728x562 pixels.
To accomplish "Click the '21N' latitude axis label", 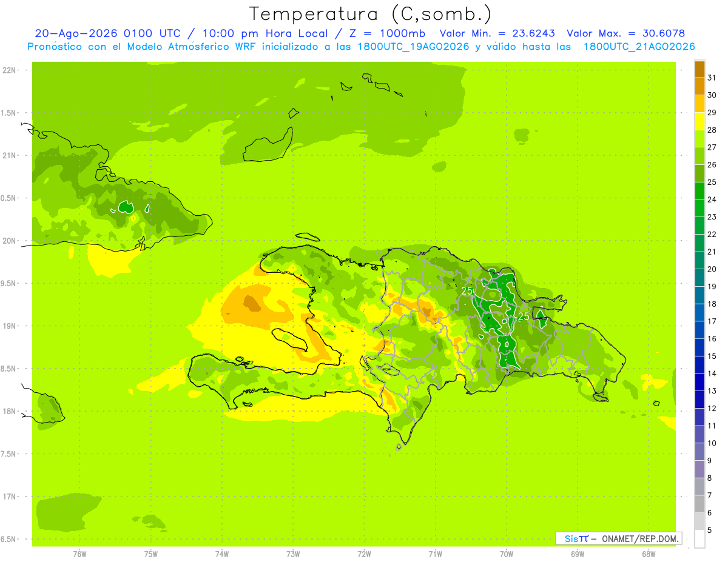I will pos(10,155).
